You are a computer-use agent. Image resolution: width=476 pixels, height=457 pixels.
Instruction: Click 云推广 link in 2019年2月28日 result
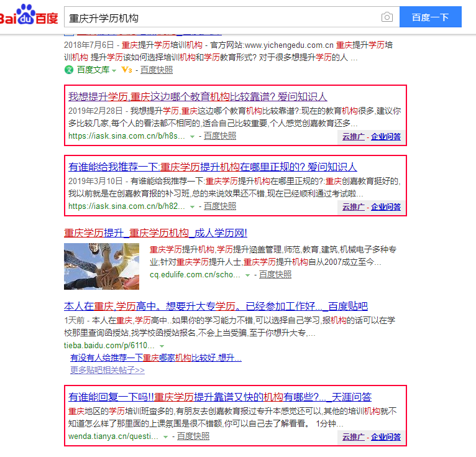point(354,137)
